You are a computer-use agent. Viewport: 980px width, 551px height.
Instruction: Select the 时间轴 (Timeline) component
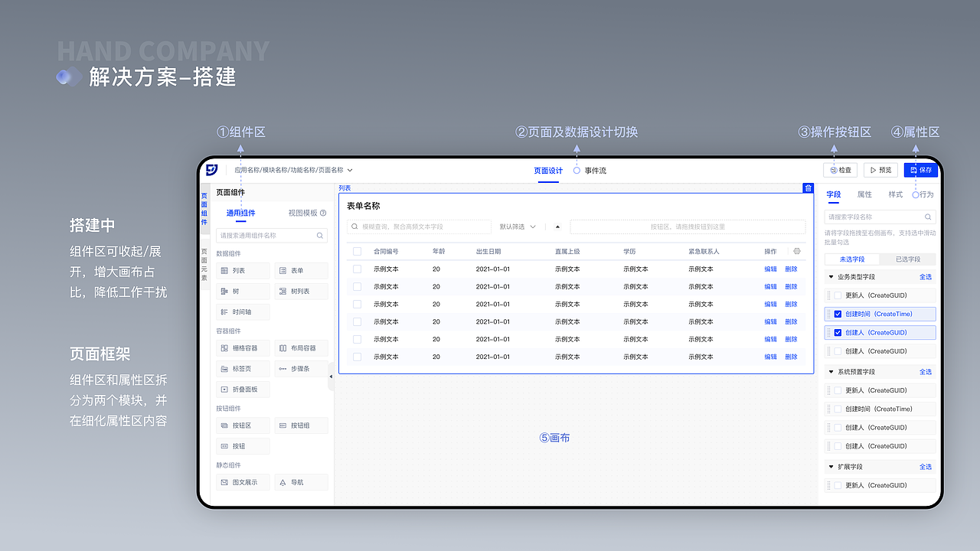pyautogui.click(x=242, y=311)
